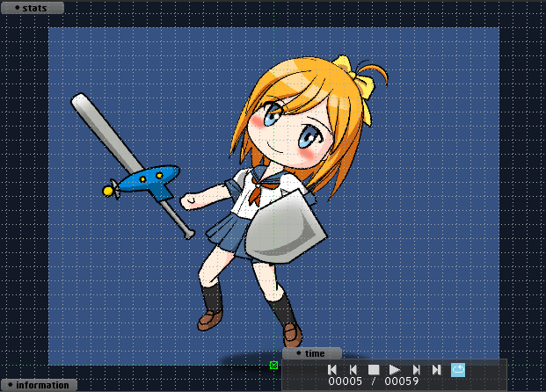Jump to the last frame
The image size is (546, 392).
coord(437,370)
